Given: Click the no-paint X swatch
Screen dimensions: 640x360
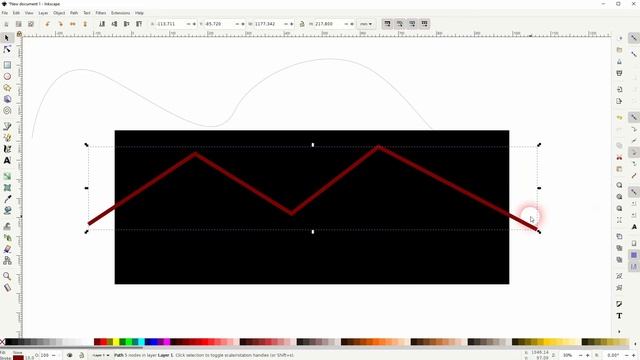Looking at the screenshot, I should (x=2, y=342).
